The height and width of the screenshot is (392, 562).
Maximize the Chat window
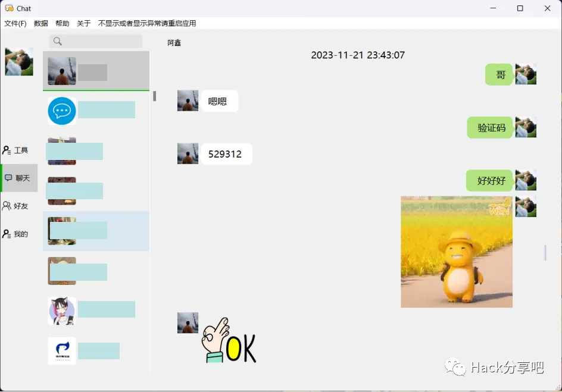520,8
